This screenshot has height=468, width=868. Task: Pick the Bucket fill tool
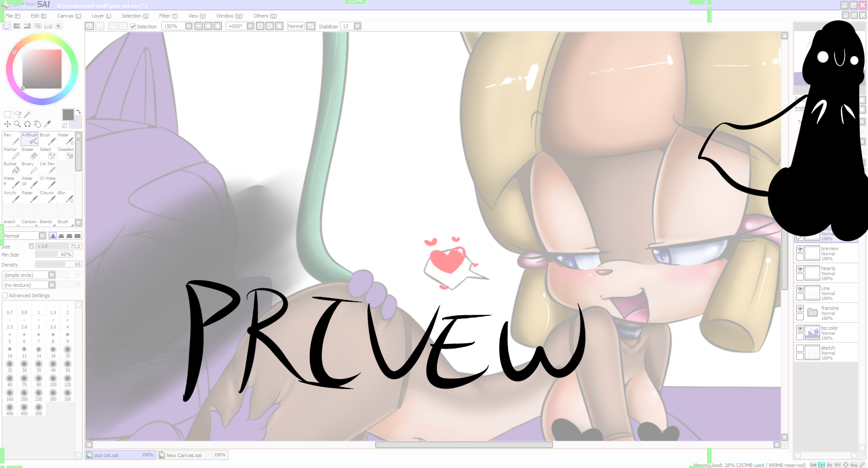[11, 168]
